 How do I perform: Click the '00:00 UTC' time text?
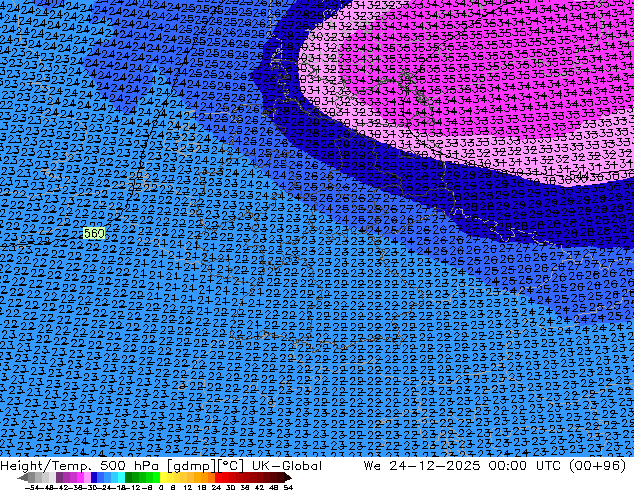click(x=524, y=466)
